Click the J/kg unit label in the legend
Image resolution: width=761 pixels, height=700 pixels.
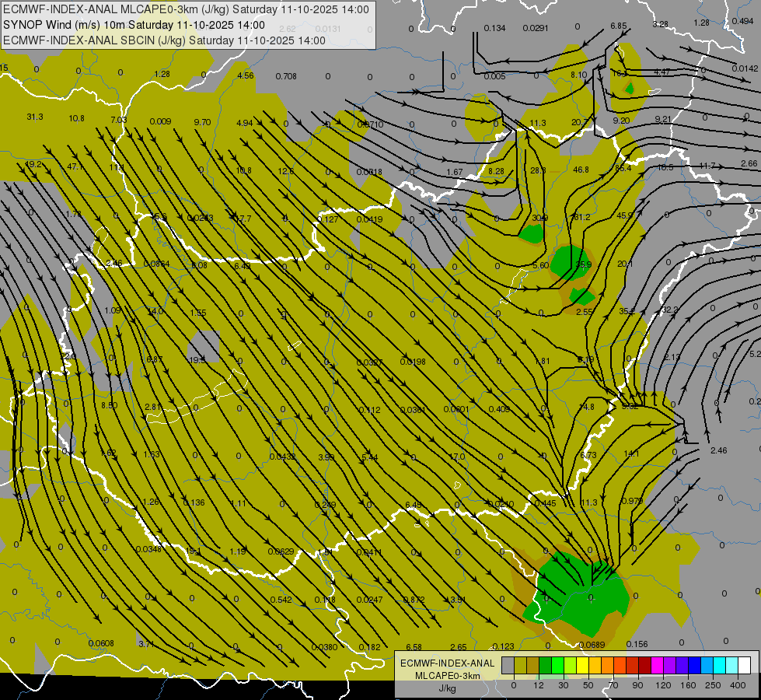pyautogui.click(x=448, y=688)
